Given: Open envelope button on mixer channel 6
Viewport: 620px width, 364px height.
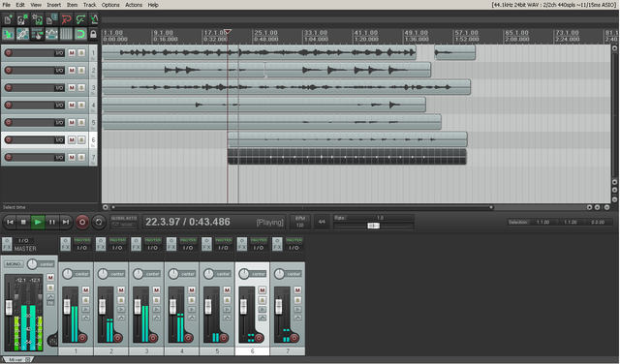Looking at the screenshot, I should click(x=263, y=318).
